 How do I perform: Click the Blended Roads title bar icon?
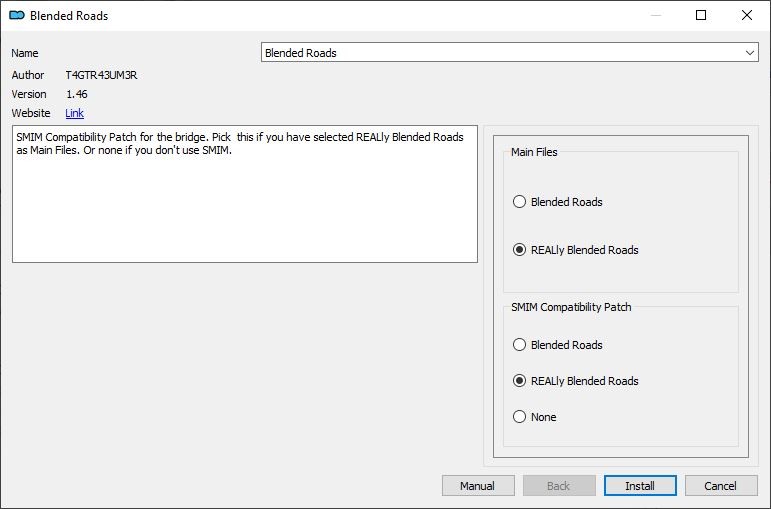coord(17,16)
